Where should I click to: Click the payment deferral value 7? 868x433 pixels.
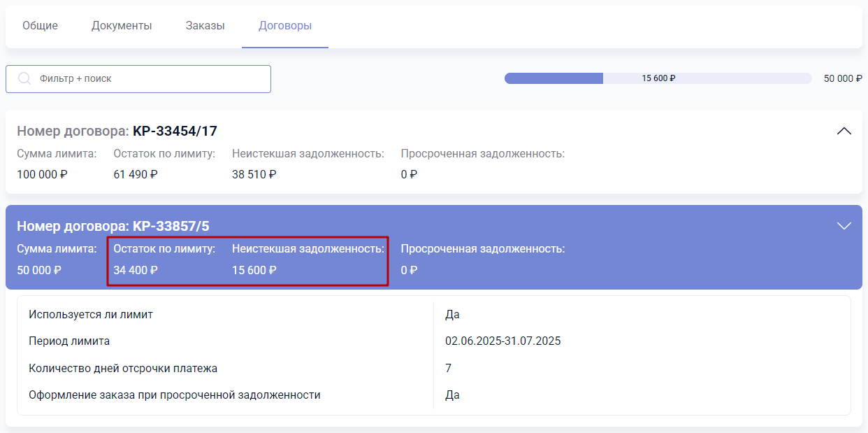coord(449,368)
